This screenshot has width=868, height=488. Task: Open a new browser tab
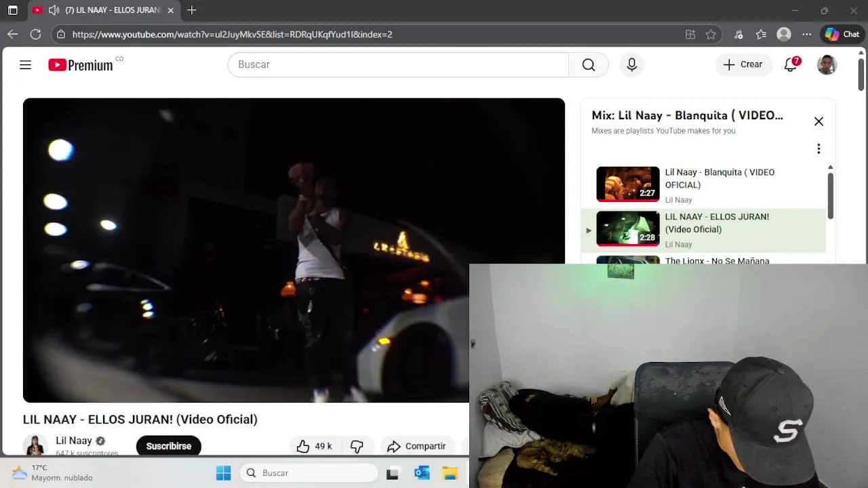[192, 10]
